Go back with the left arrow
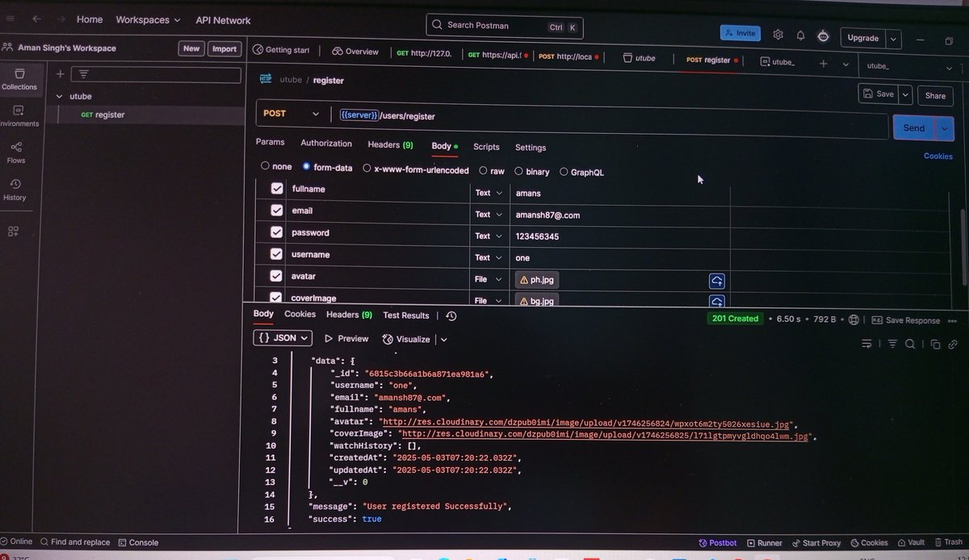This screenshot has height=560, width=969. click(x=36, y=19)
